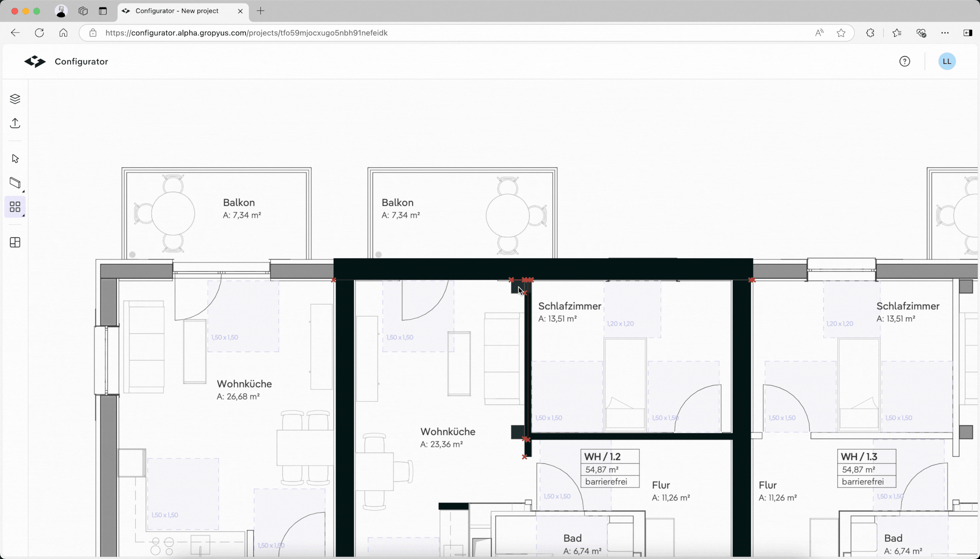Open the floor plan layout icon

[x=15, y=243]
